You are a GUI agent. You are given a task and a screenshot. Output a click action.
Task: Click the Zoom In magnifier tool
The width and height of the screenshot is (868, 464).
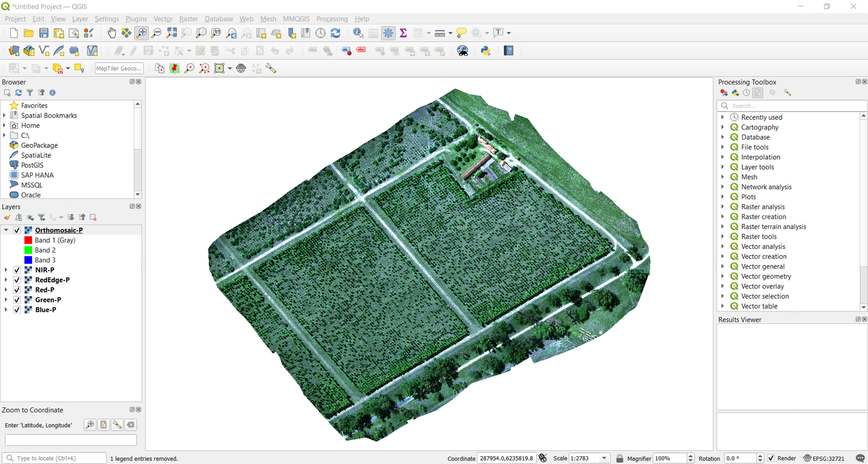pos(141,33)
